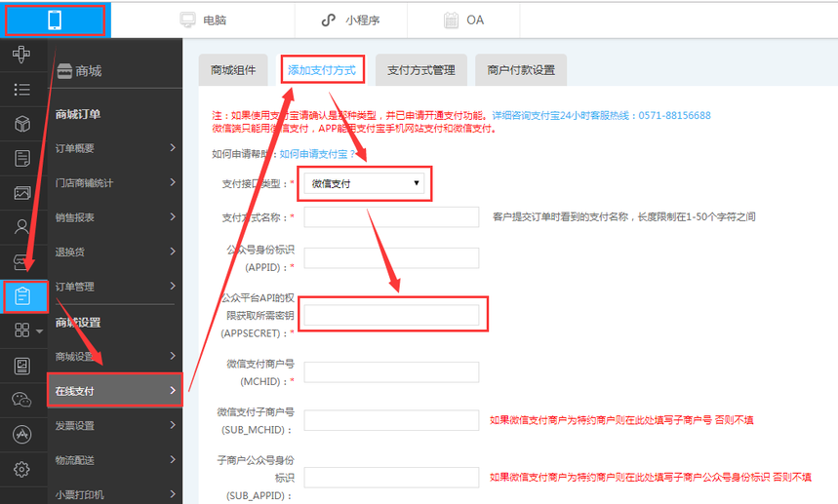Open the 物流配送 menu item
Screen dimensions: 838x504
click(x=115, y=460)
